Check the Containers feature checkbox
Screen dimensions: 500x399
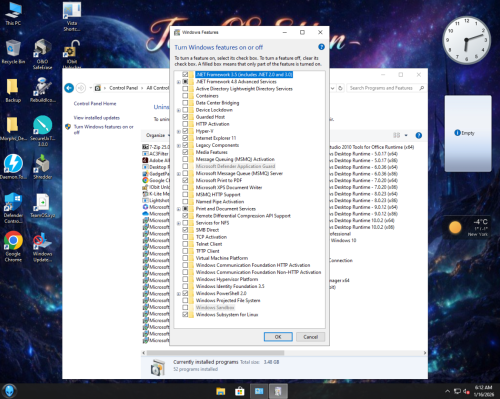pyautogui.click(x=185, y=96)
